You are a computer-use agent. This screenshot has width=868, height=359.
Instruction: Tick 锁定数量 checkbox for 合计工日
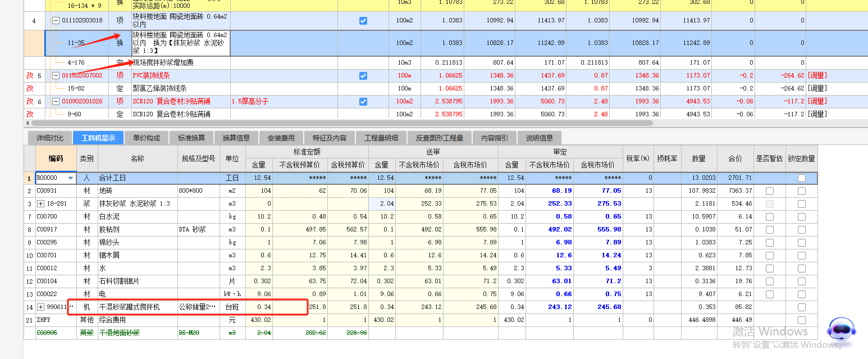click(801, 178)
